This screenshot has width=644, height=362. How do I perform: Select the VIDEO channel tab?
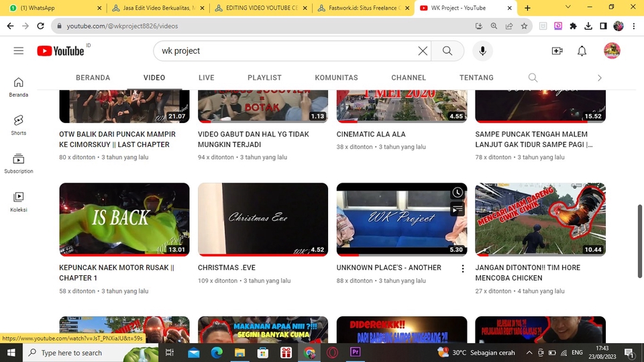tap(154, 77)
